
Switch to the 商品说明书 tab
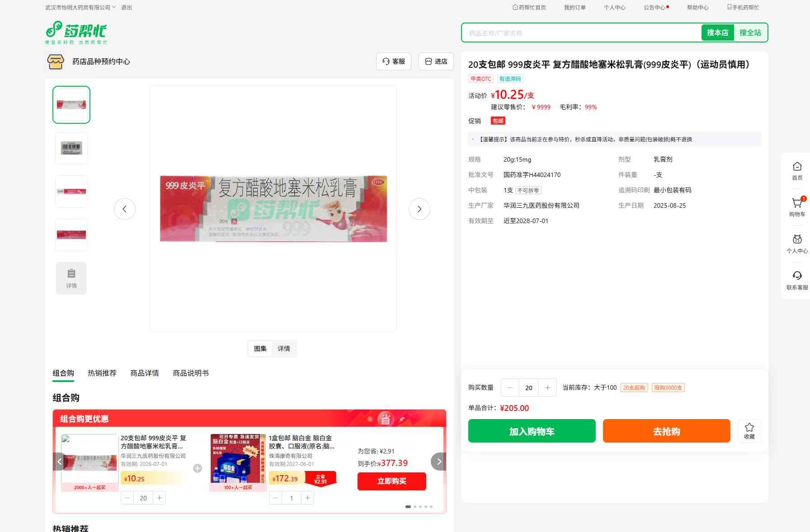(x=191, y=373)
